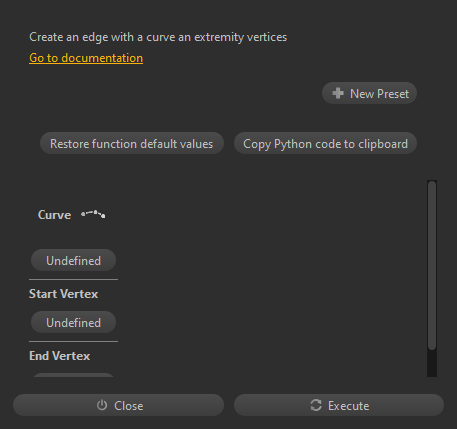This screenshot has width=457, height=429.
Task: Click the dark scrollbar track below the thumb
Action: (432, 363)
